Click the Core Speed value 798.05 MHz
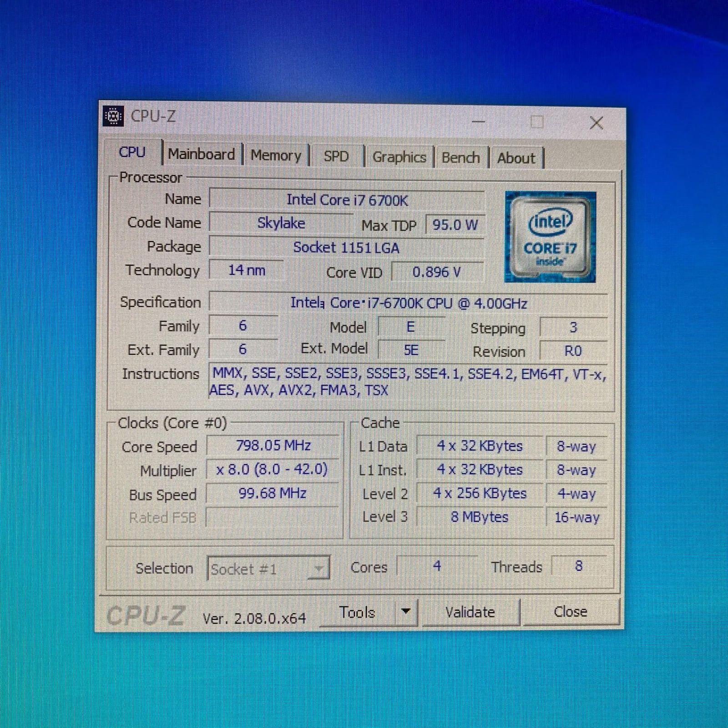 point(273,445)
